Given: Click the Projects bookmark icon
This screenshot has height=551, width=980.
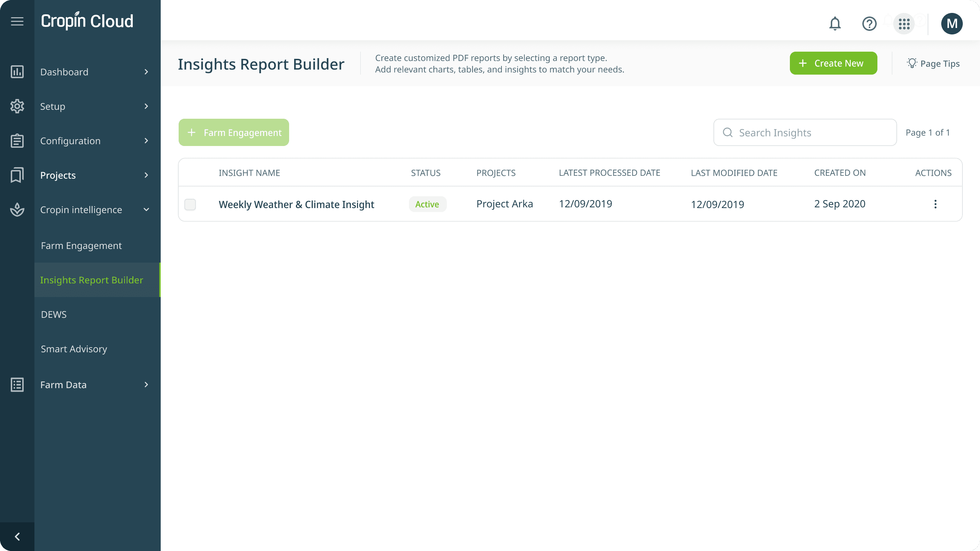Looking at the screenshot, I should [17, 175].
